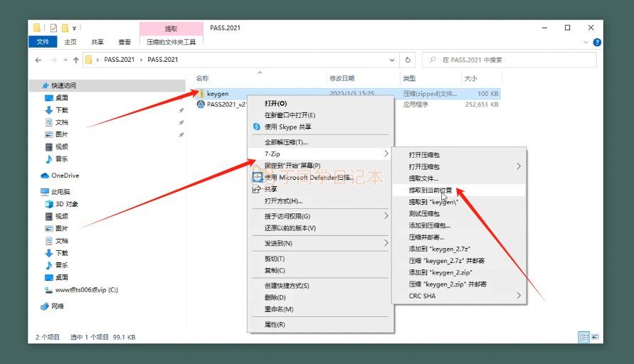Open the recent locations dropdown arrow
Viewport: 634px width, 364px height.
pyautogui.click(x=65, y=60)
